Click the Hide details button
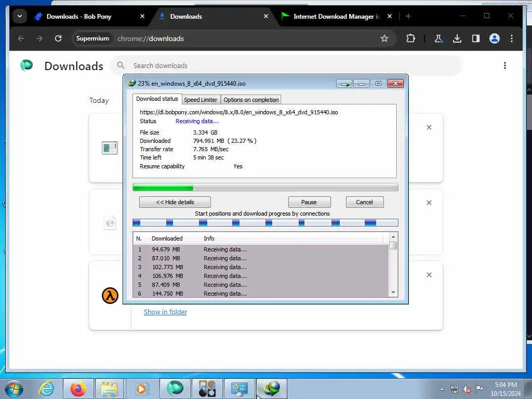532x399 pixels. pyautogui.click(x=175, y=202)
